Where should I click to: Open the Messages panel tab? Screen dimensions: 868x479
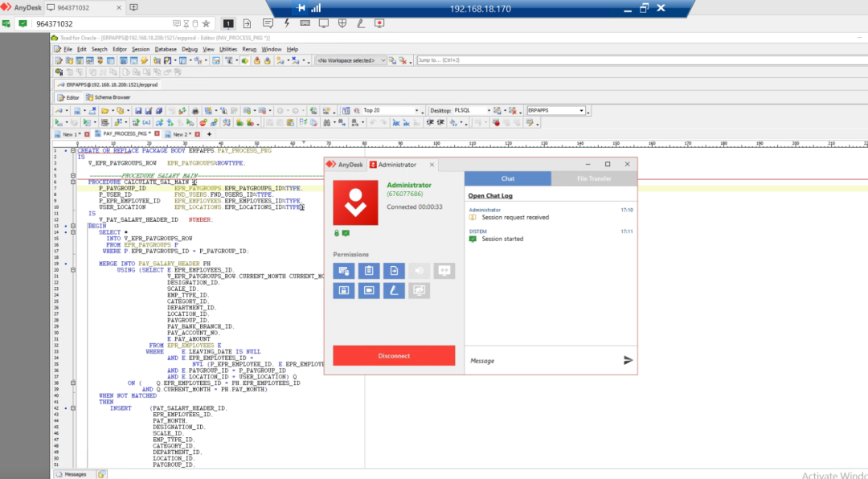pos(72,474)
